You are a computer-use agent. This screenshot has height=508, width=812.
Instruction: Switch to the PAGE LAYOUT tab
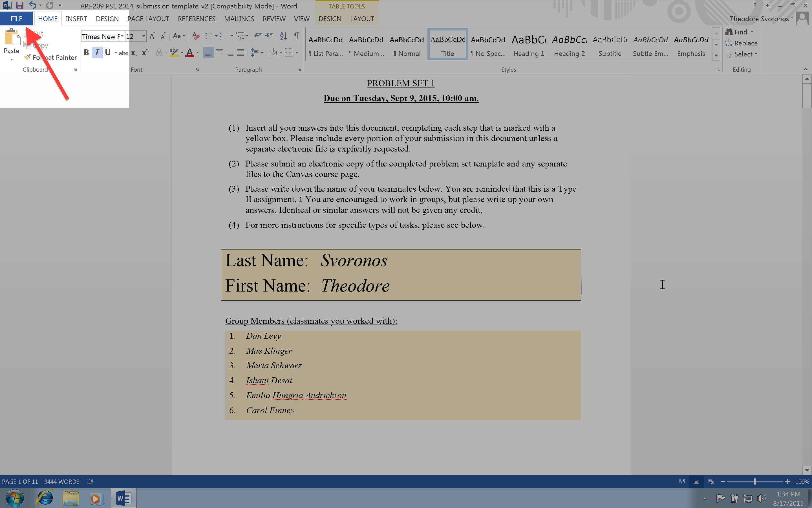tap(148, 19)
